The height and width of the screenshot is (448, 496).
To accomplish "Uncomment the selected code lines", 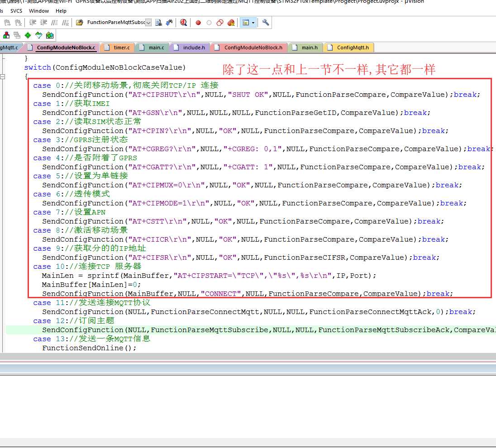I will point(65,23).
